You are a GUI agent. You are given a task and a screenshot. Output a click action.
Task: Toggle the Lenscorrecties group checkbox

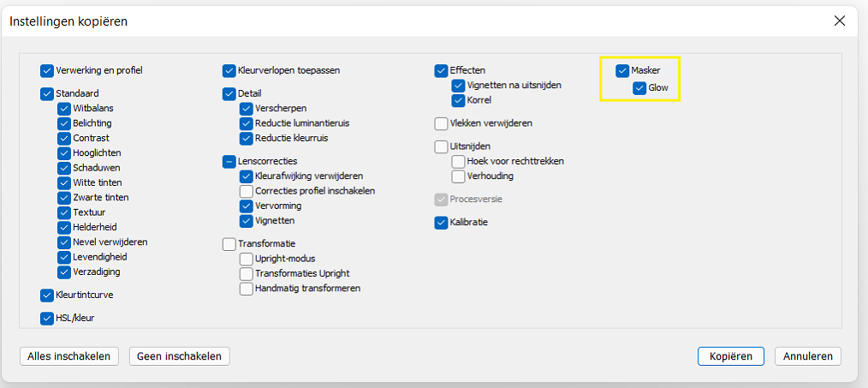pyautogui.click(x=229, y=161)
